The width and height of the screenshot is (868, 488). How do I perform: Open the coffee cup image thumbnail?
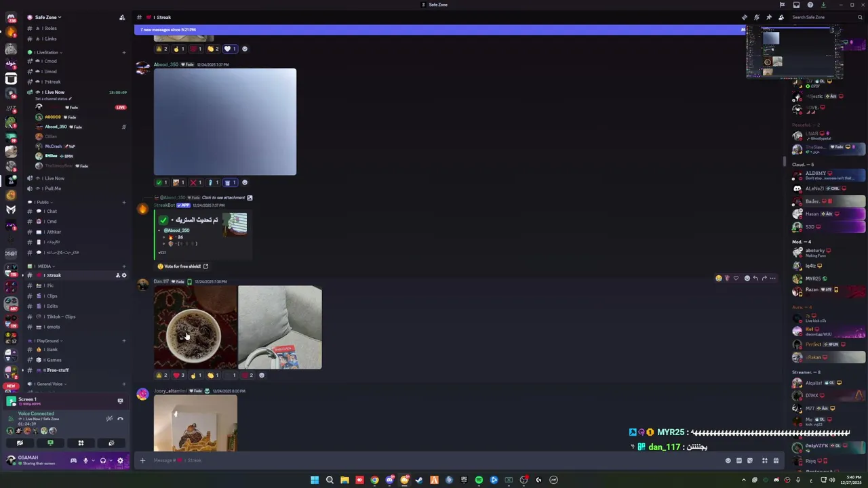[195, 327]
